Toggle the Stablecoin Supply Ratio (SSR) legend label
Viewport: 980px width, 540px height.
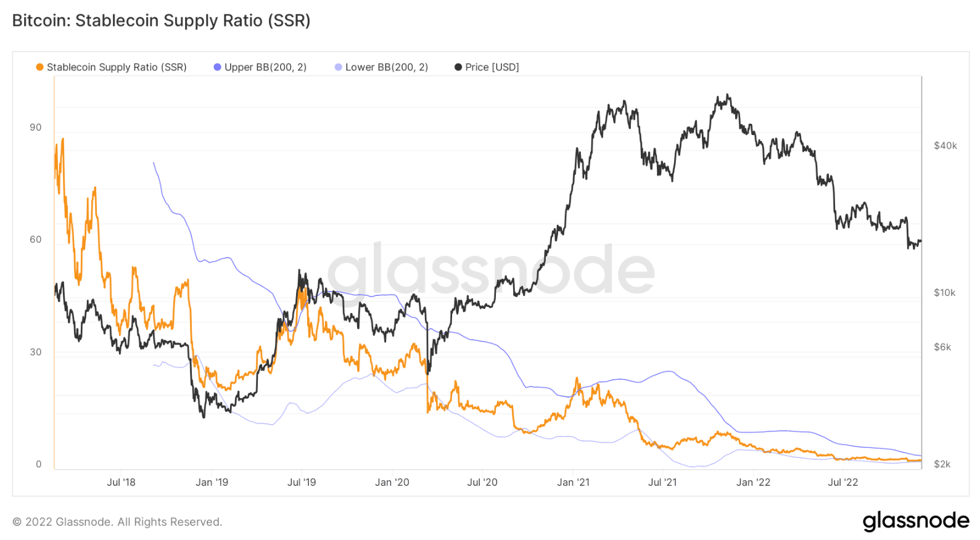[117, 67]
